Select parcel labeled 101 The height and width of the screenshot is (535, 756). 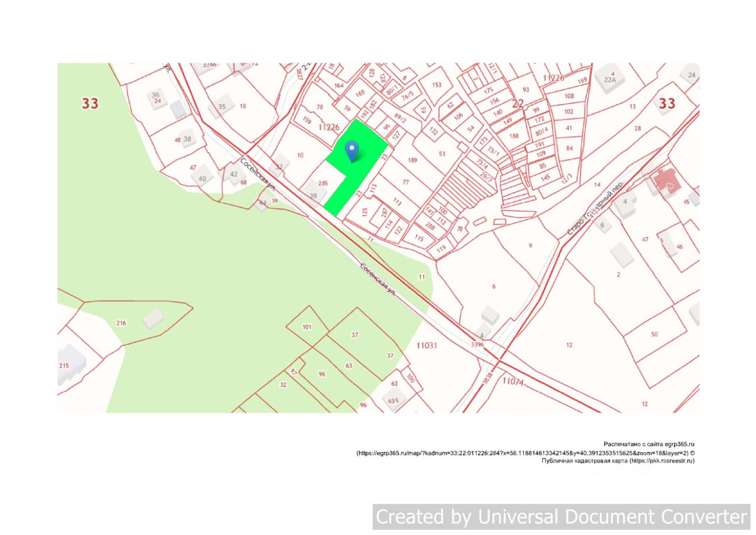tap(307, 326)
